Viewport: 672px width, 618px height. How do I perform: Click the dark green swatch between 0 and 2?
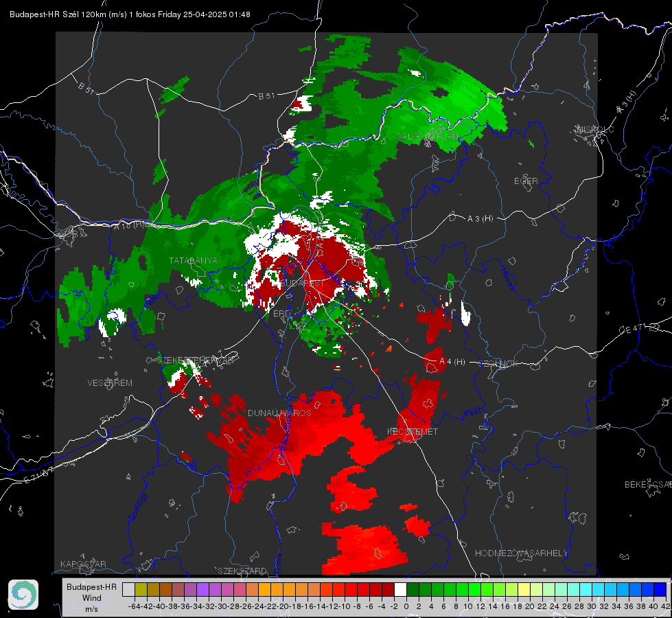coord(413,590)
